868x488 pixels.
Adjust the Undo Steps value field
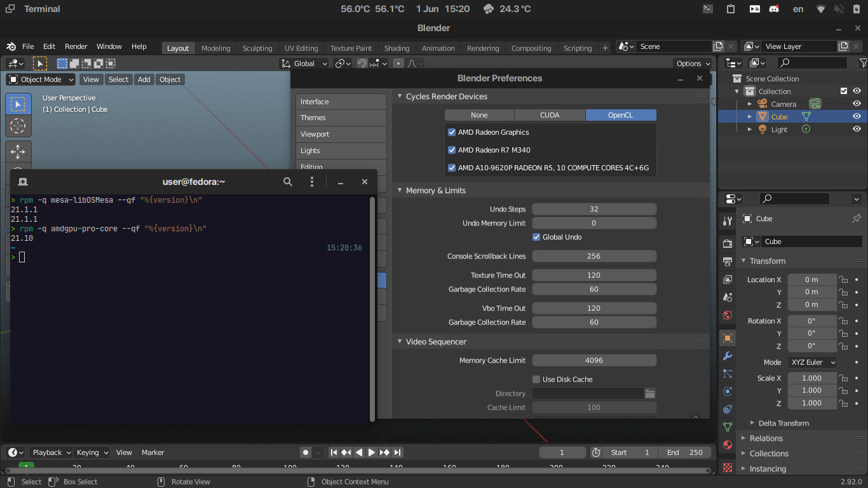coord(594,209)
